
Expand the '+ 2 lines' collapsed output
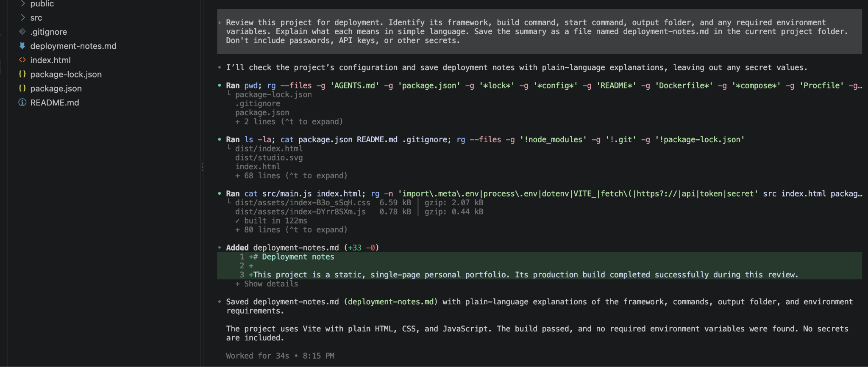pyautogui.click(x=289, y=121)
